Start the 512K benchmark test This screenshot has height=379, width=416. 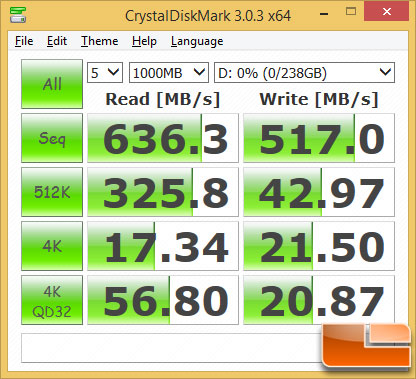(52, 192)
